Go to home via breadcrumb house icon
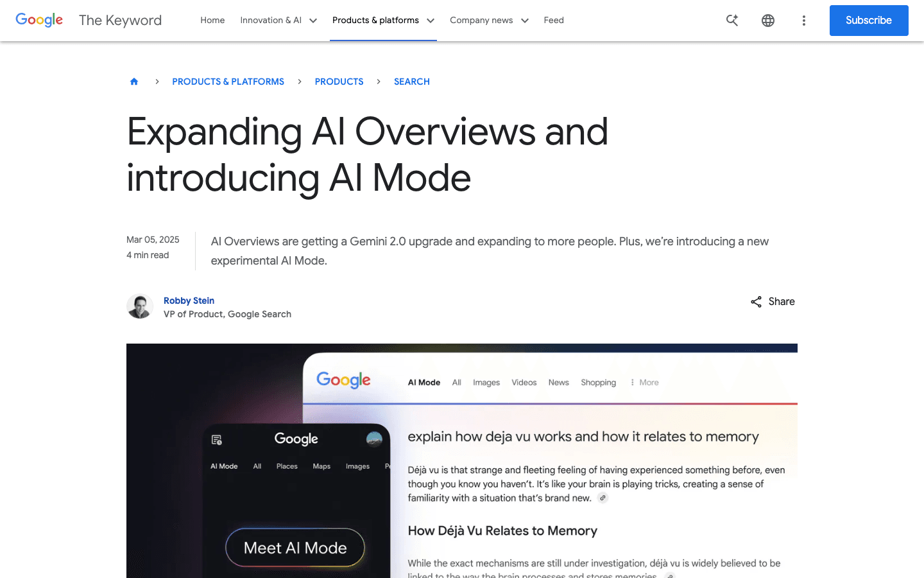 click(134, 82)
